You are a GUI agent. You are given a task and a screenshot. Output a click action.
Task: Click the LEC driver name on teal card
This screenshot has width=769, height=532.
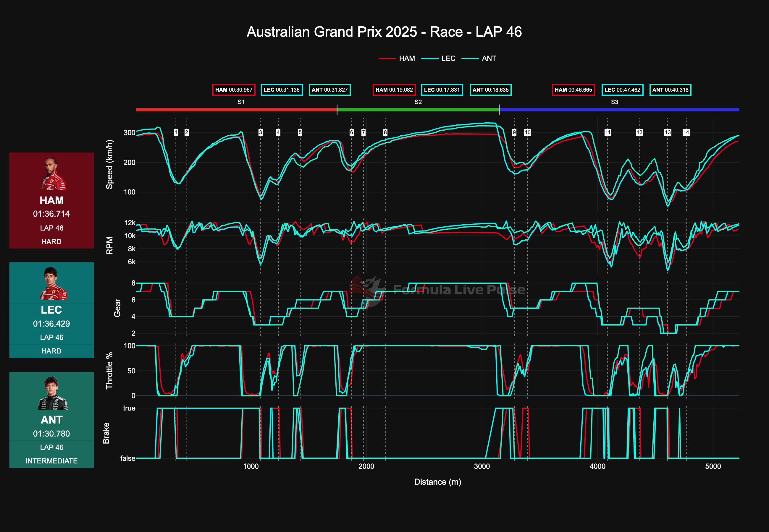point(51,310)
